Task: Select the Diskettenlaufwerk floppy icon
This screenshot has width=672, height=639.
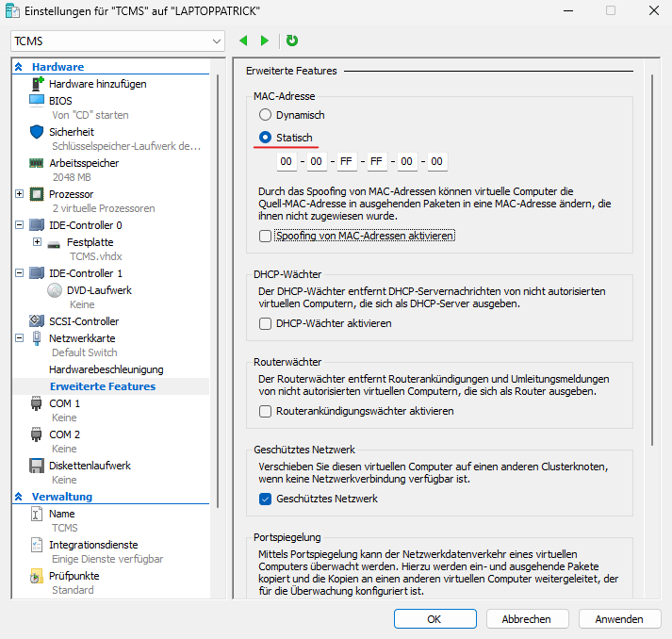Action: (37, 466)
